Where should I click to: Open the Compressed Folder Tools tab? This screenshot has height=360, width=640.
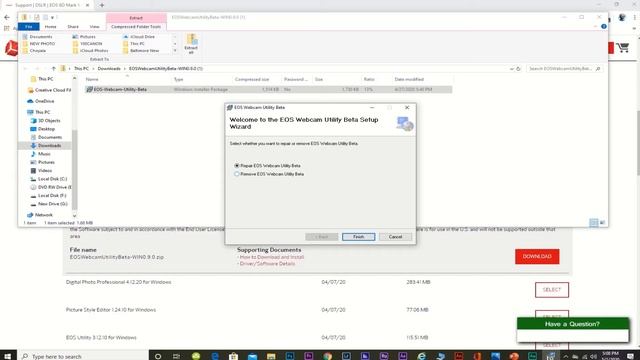coord(136,27)
